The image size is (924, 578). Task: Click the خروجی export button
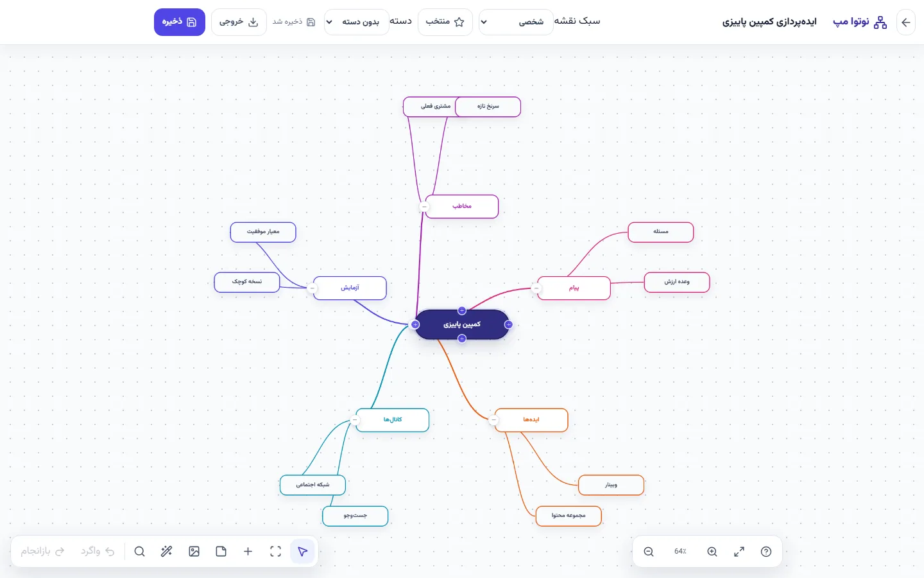coord(239,22)
